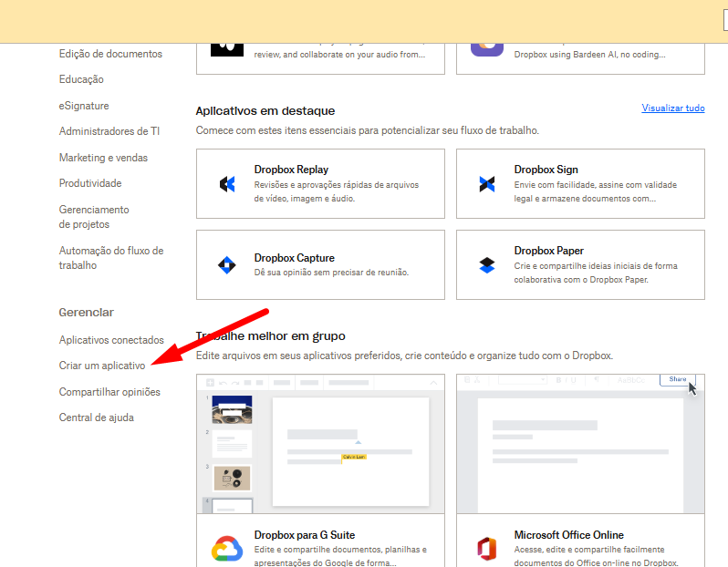
Task: Click the Google Cloud G Suite icon
Action: (227, 549)
